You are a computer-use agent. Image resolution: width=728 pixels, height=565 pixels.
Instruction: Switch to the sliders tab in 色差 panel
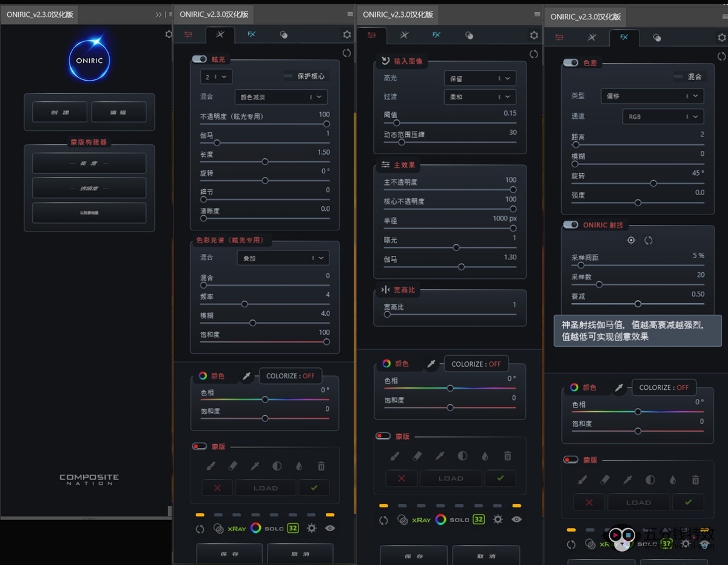[x=559, y=37]
